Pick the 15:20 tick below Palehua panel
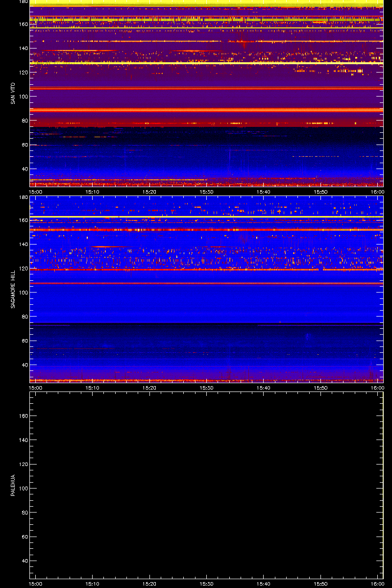The height and width of the screenshot is (588, 392). click(149, 584)
